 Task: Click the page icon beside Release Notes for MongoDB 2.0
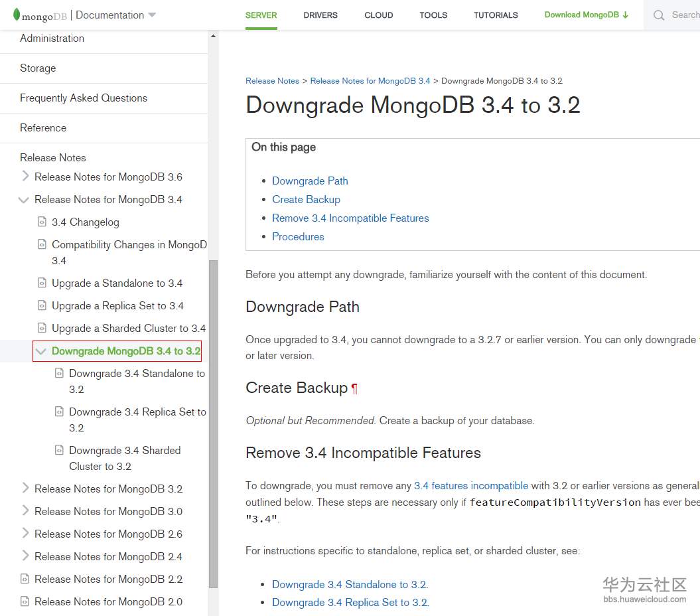(25, 601)
